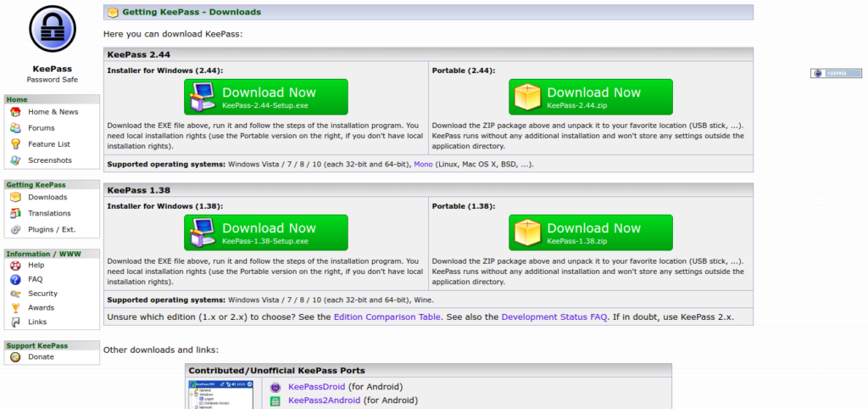The height and width of the screenshot is (409, 868).
Task: Open the Help sidebar link
Action: coord(36,266)
